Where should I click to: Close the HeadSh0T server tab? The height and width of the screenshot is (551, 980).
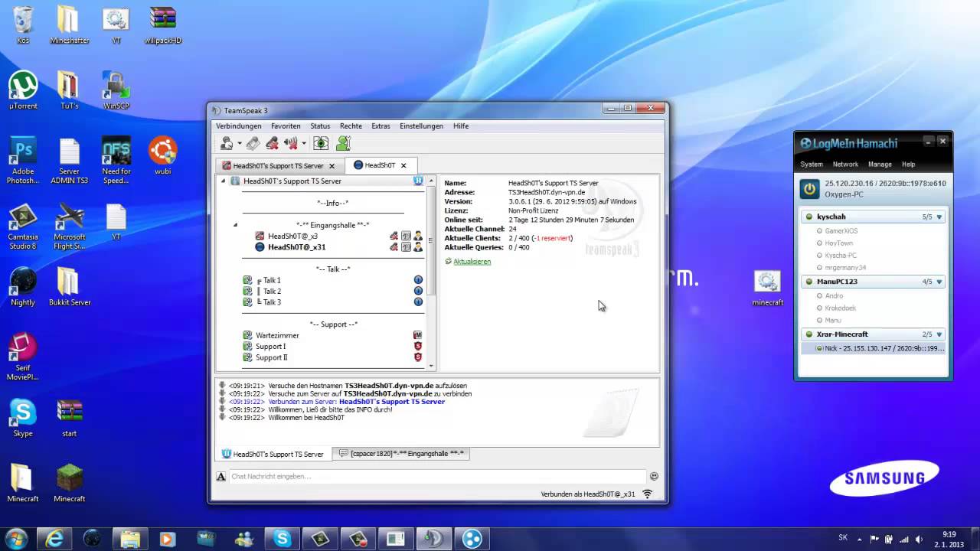[x=403, y=165]
